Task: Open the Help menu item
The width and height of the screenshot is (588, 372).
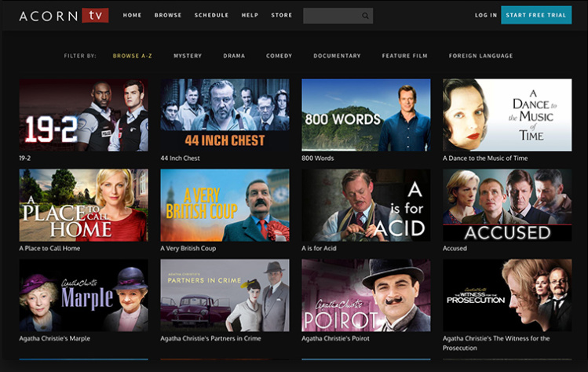Action: click(x=250, y=16)
